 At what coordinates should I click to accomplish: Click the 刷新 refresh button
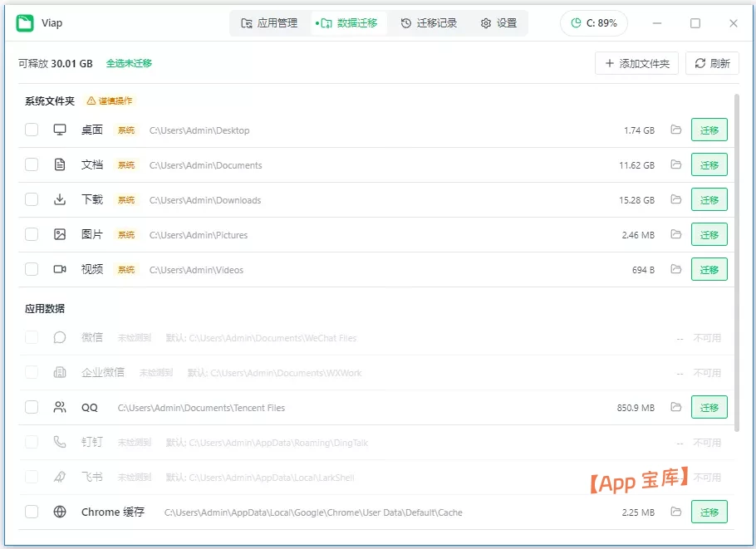(x=712, y=63)
